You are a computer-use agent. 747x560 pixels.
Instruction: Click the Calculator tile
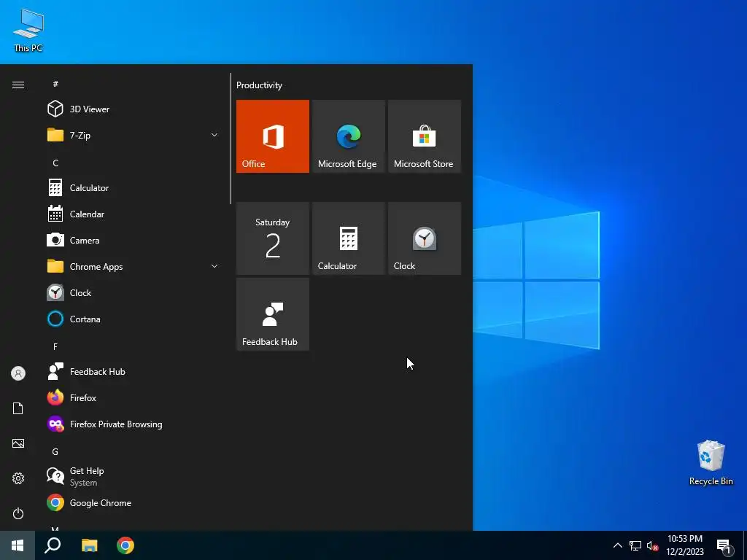pyautogui.click(x=348, y=238)
